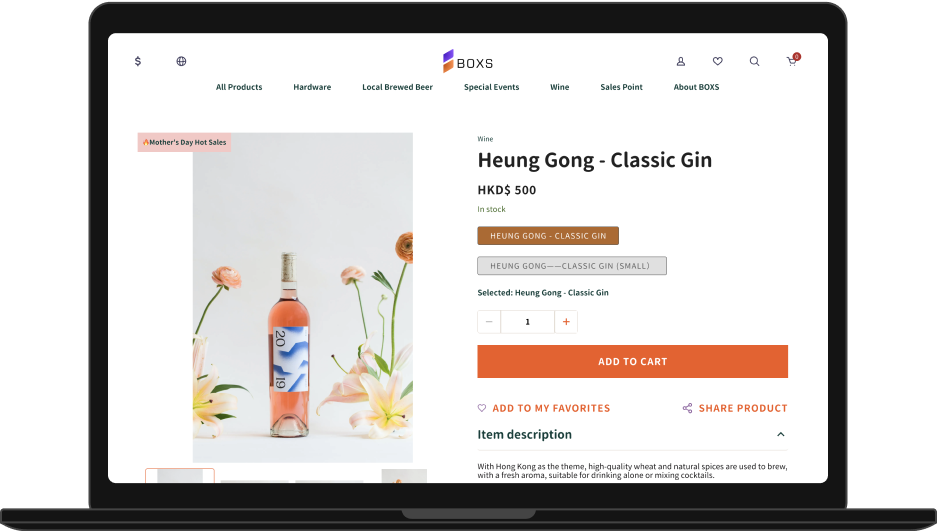Add to My Favorites heart toggle
937x531 pixels.
click(x=482, y=408)
